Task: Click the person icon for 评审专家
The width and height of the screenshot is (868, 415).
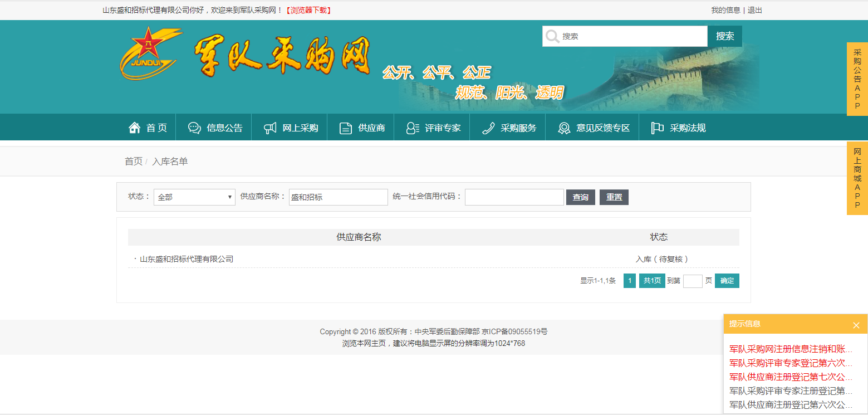Action: [413, 128]
